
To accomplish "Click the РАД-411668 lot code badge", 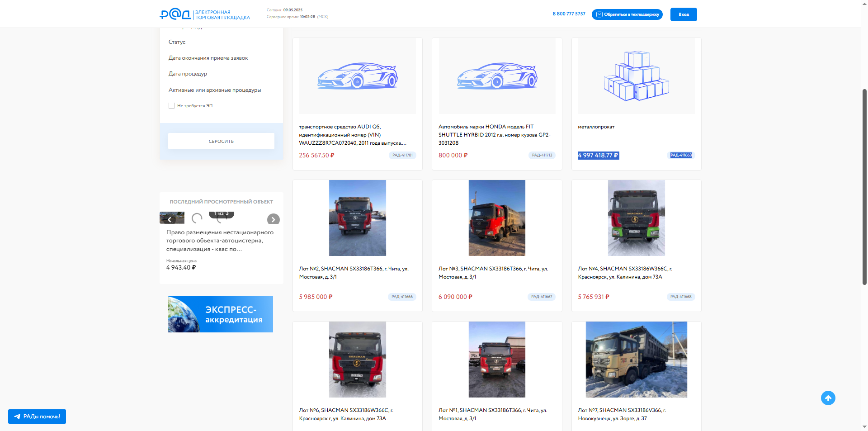I will point(681,297).
